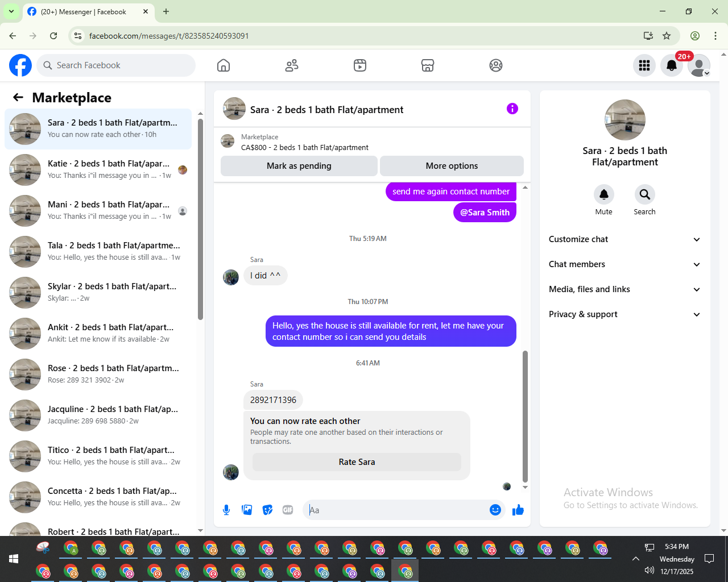Click the conversation list scrollbar thumb

coord(200,219)
